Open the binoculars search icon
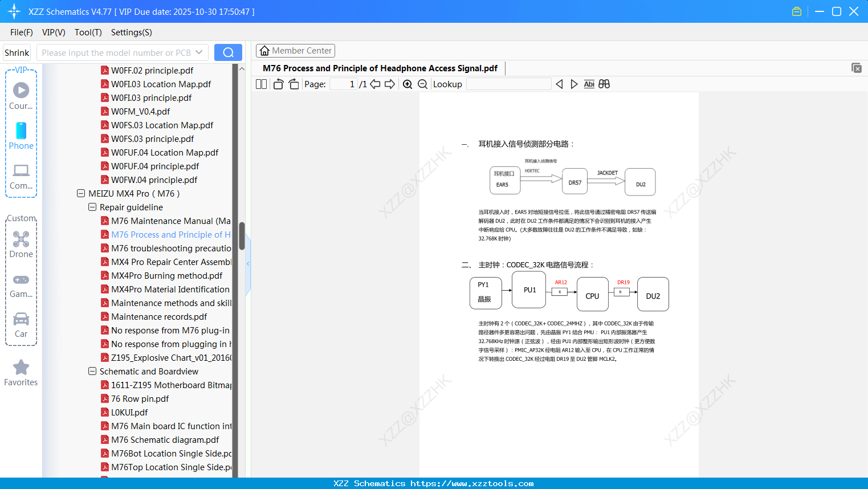868x489 pixels. click(604, 84)
